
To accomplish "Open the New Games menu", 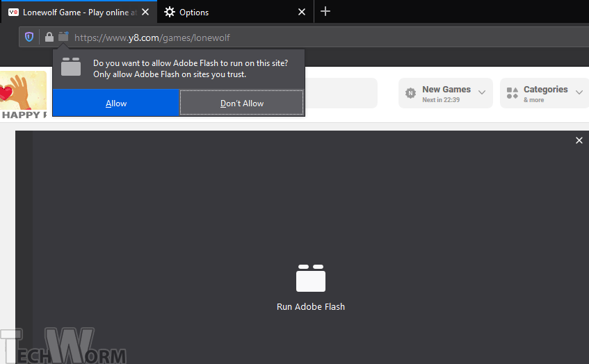I will [446, 93].
